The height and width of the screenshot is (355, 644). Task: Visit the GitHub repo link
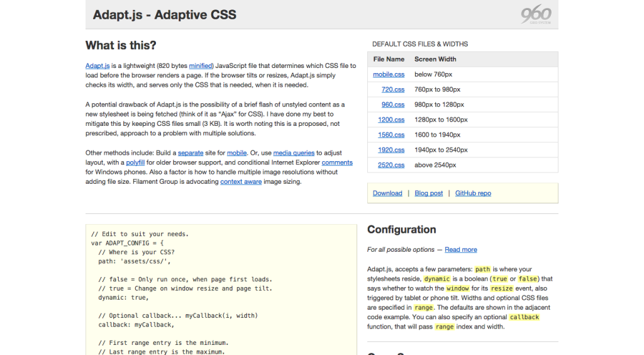[x=473, y=193]
